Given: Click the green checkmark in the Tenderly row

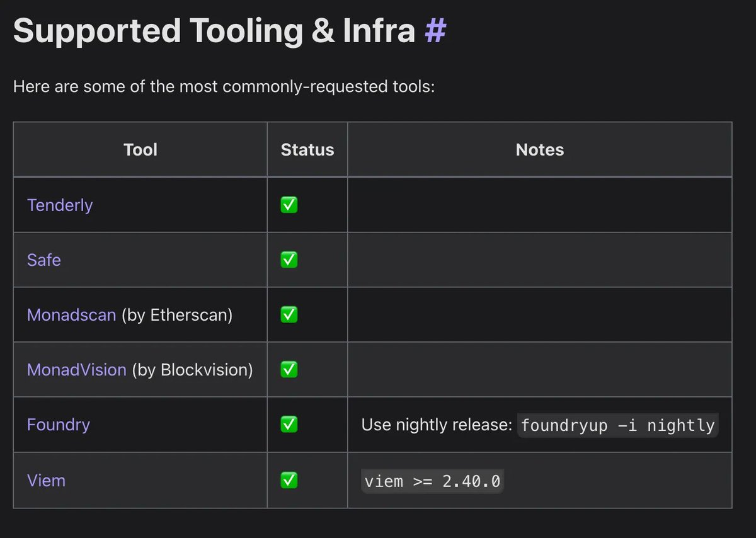Looking at the screenshot, I should point(289,205).
